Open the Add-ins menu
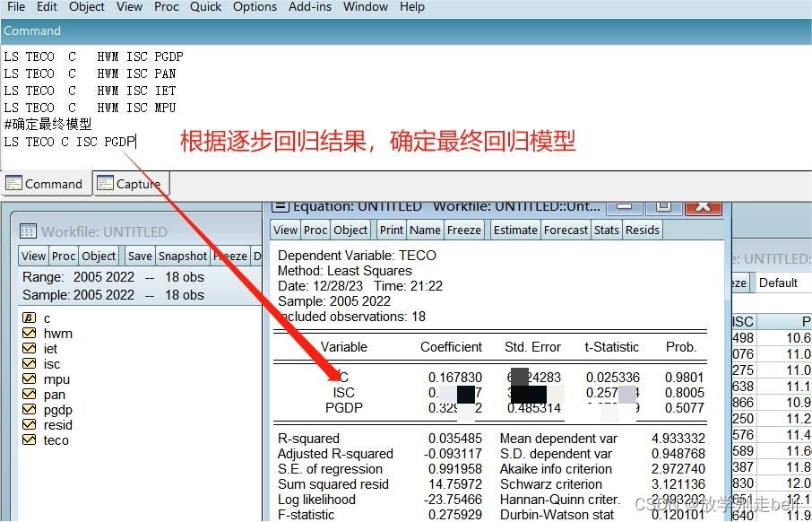Screen dimensions: 812x522 pyautogui.click(x=310, y=7)
